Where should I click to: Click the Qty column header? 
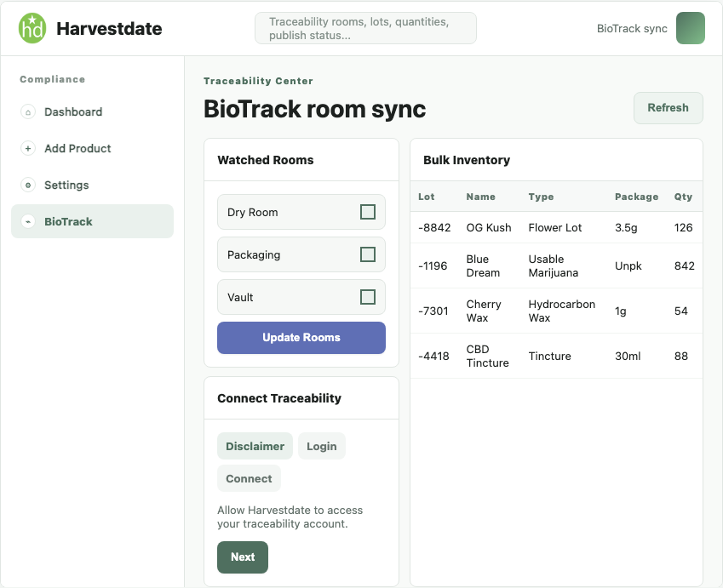coord(683,197)
